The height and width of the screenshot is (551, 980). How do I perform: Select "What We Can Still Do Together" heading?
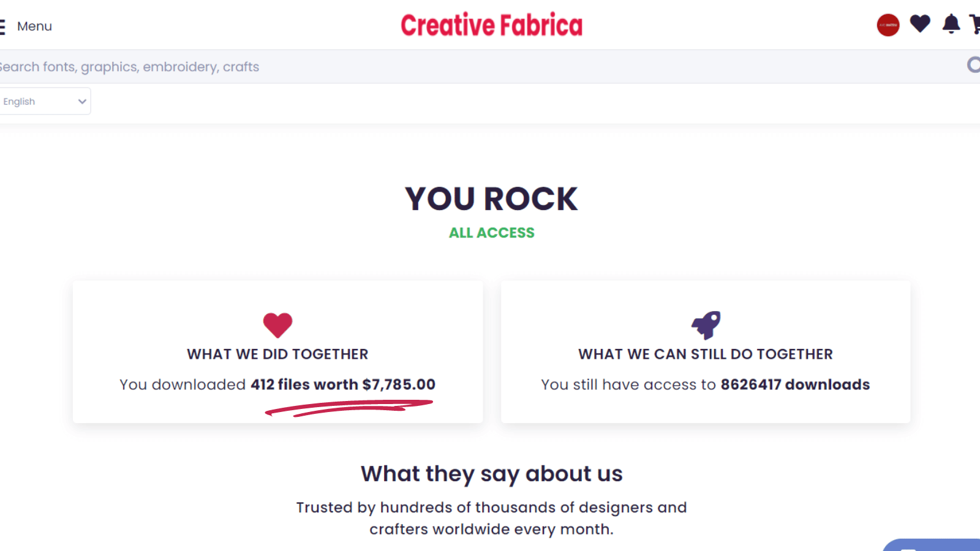(x=706, y=354)
